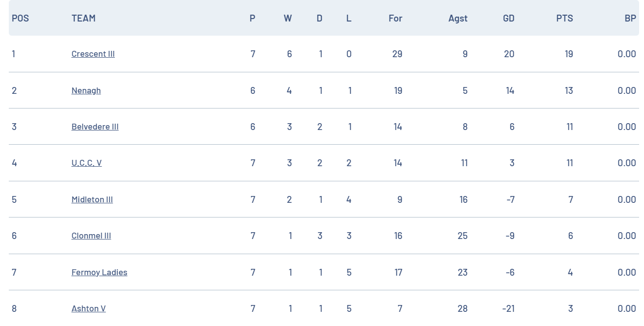
Task: Click the Ashton V team link
Action: click(88, 308)
